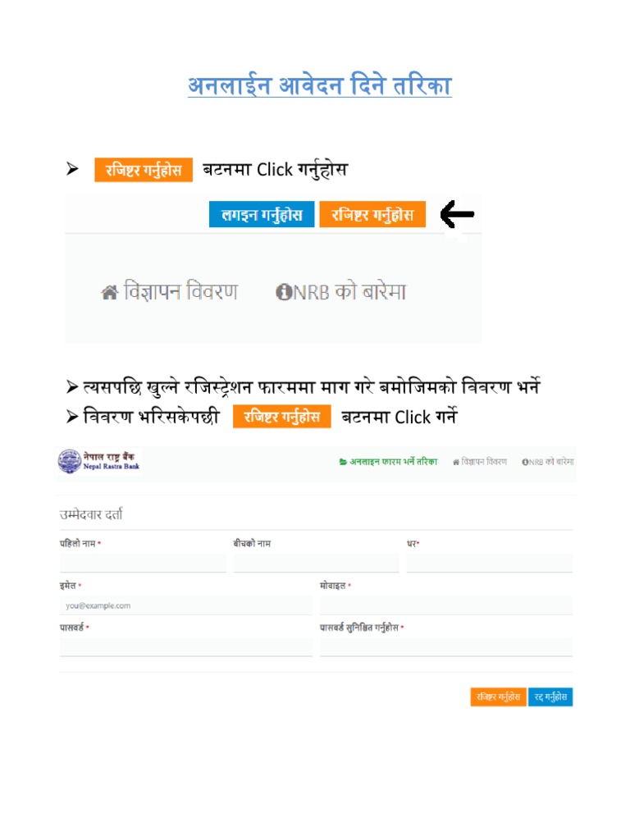Click the पासवर्ड सुनिश्चित गर्नुहोस field
630x840 pixels.
(446, 647)
